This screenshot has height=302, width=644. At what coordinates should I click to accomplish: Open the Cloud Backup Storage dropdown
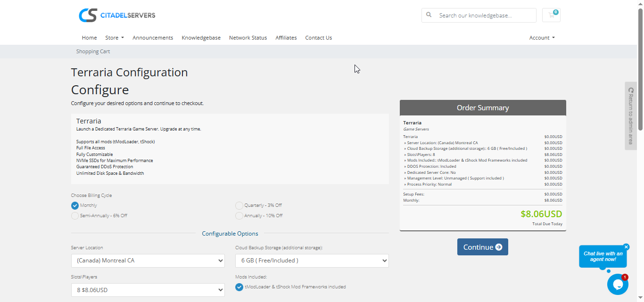(312, 261)
